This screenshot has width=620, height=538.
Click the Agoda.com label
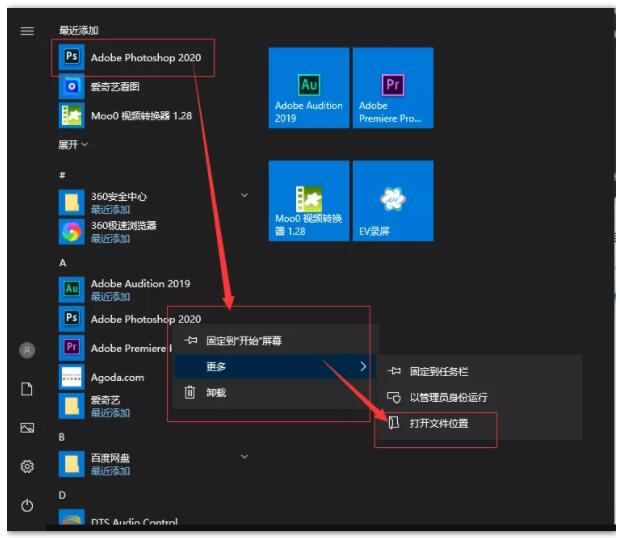pos(117,378)
